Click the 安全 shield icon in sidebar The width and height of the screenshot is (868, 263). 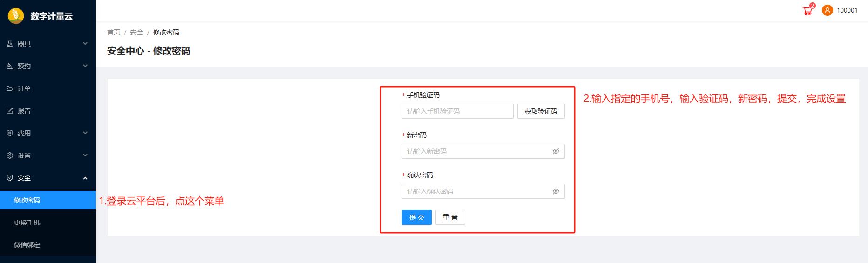click(x=10, y=178)
